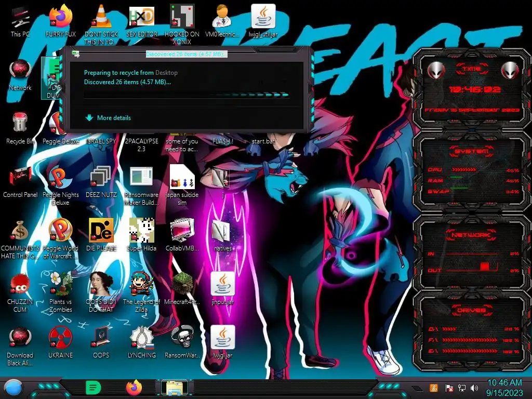The width and height of the screenshot is (532, 399).
Task: Click the flag action center tray icon
Action: click(449, 388)
